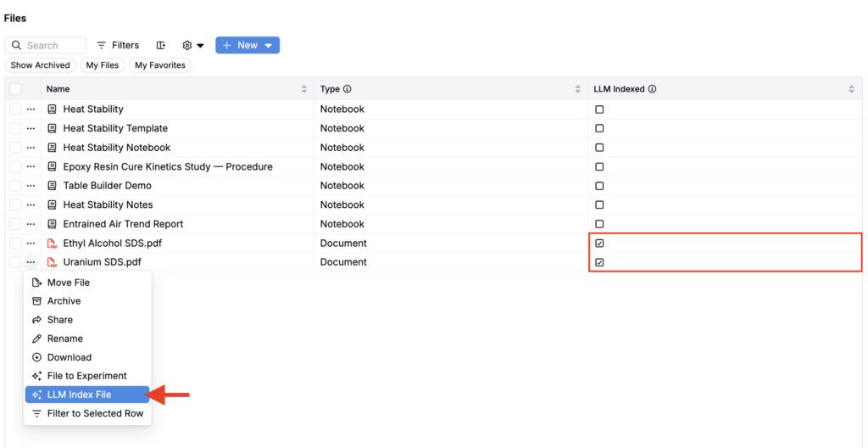Show Archived files filter chip
Image resolution: width=868 pixels, height=448 pixels.
41,64
